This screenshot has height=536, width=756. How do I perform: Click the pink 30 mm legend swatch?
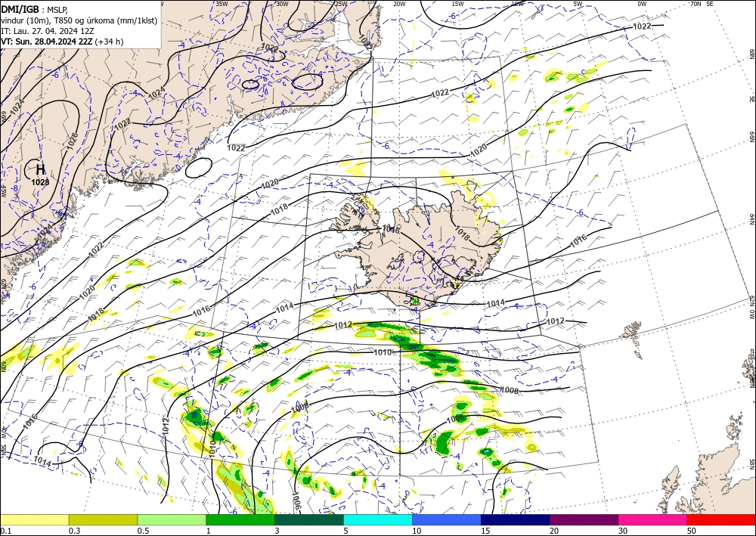click(653, 519)
